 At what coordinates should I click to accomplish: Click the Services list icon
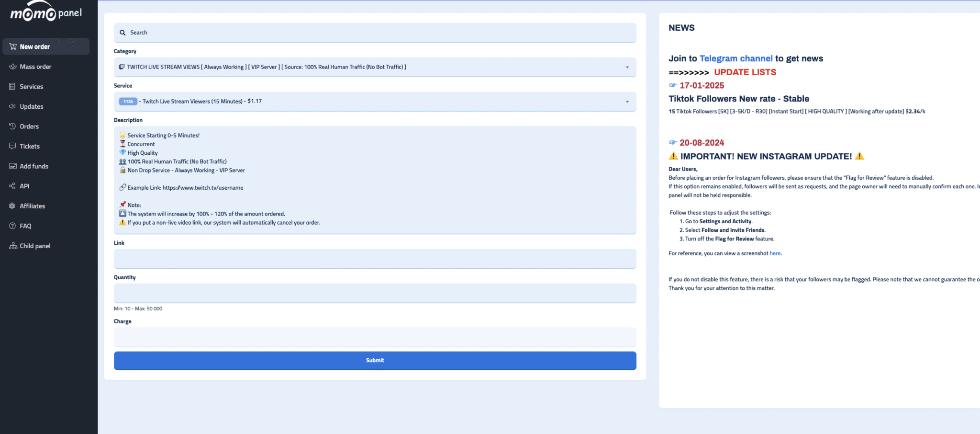(x=12, y=86)
